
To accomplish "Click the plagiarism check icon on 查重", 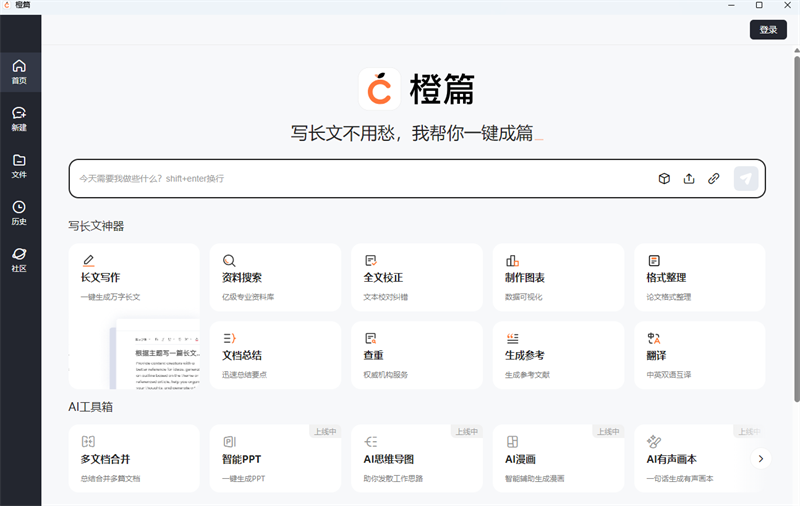I will 371,338.
